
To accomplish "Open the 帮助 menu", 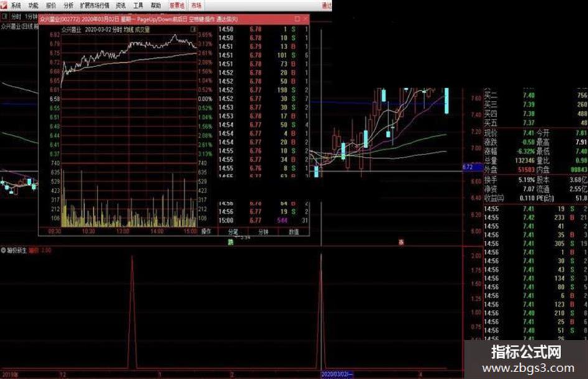I will (156, 5).
